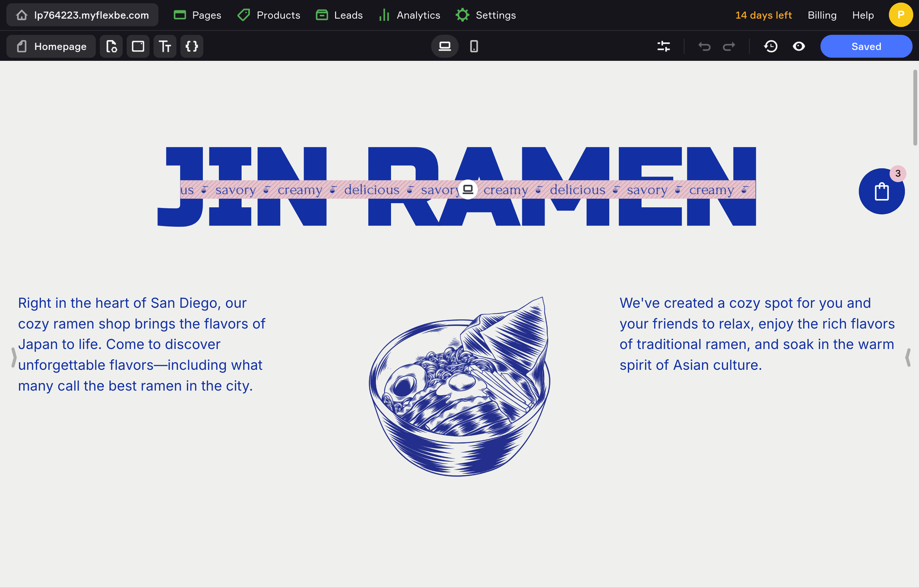Open page settings icon next to Homepage
919x588 pixels.
[x=111, y=46]
